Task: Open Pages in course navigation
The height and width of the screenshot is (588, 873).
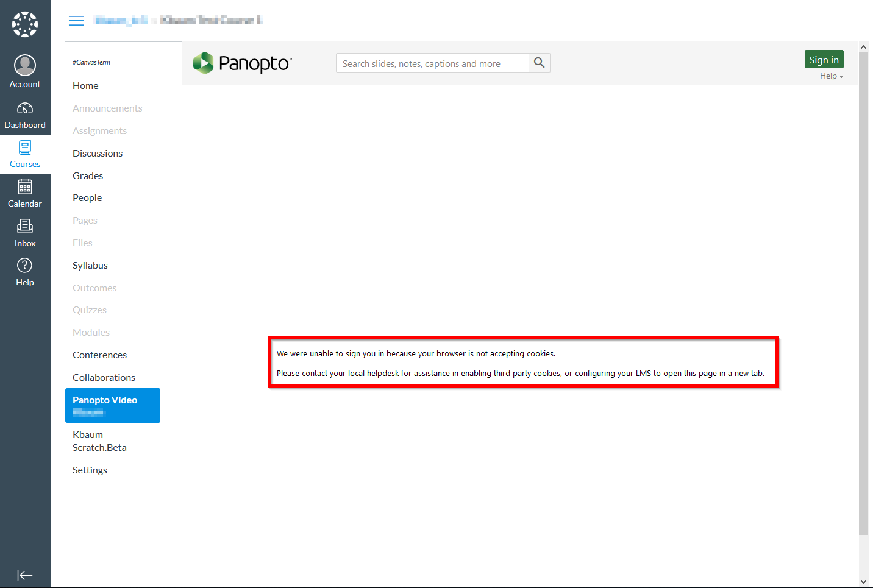Action: (x=85, y=221)
